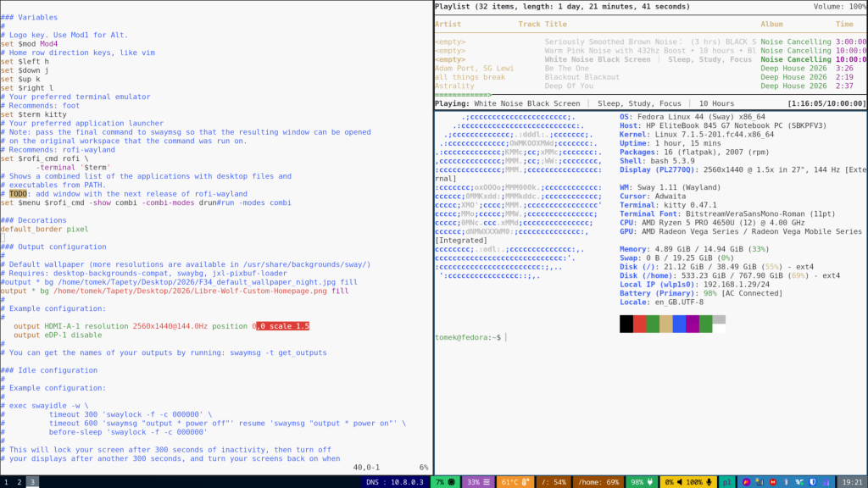
Task: Click the Time column header
Action: pos(845,24)
